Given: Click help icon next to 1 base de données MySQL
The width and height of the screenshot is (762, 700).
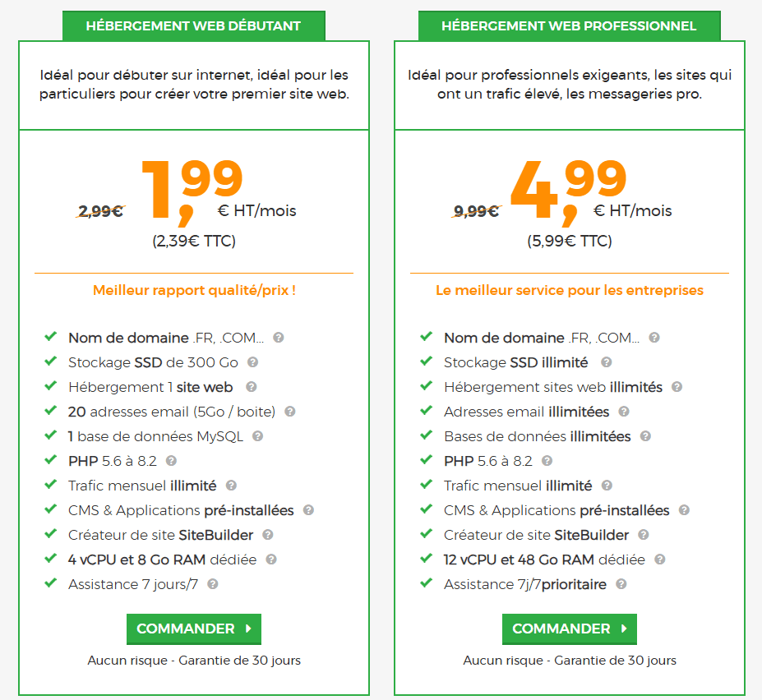Looking at the screenshot, I should [258, 436].
